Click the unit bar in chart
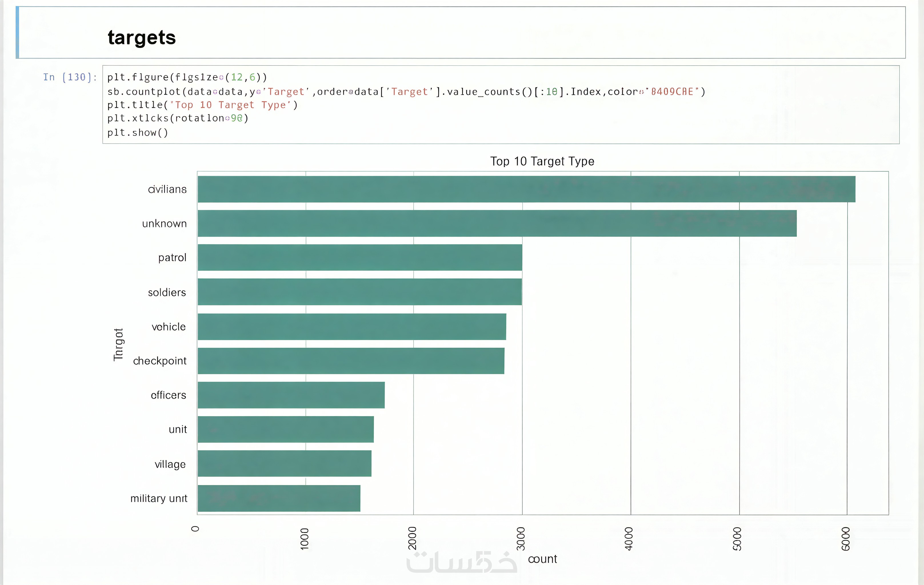Viewport: 924px width, 585px height. [x=285, y=429]
